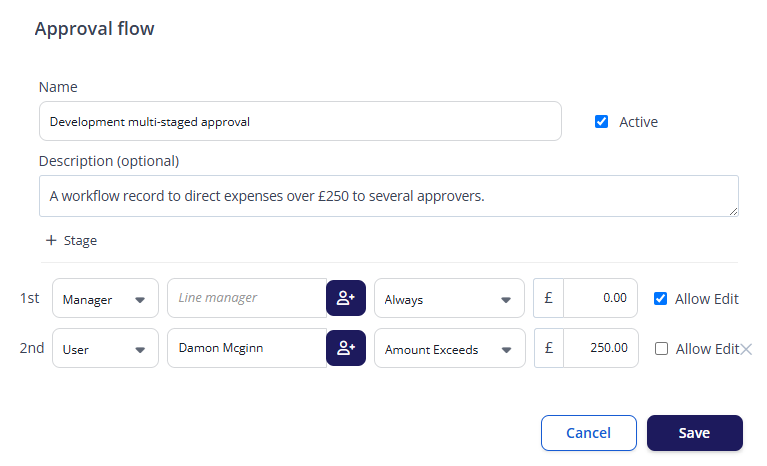Click the £ currency symbol on 1st stage
Image resolution: width=767 pixels, height=466 pixels.
tap(548, 298)
